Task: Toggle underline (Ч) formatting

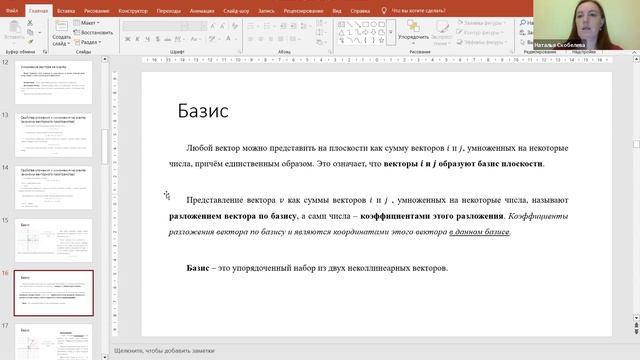Action: coord(147,39)
